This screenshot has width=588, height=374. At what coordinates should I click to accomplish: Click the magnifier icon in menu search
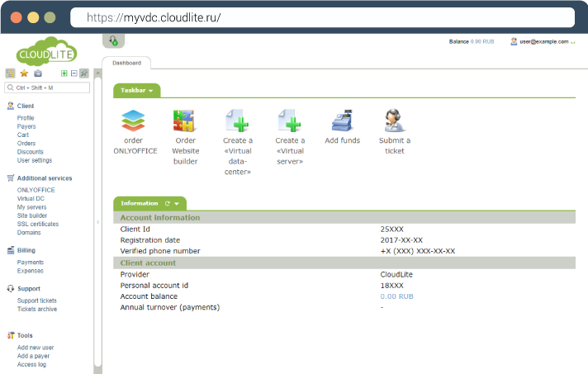(11, 88)
